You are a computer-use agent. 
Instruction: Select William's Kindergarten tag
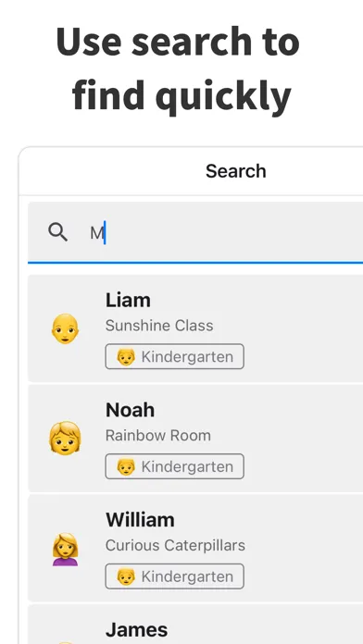tap(175, 576)
